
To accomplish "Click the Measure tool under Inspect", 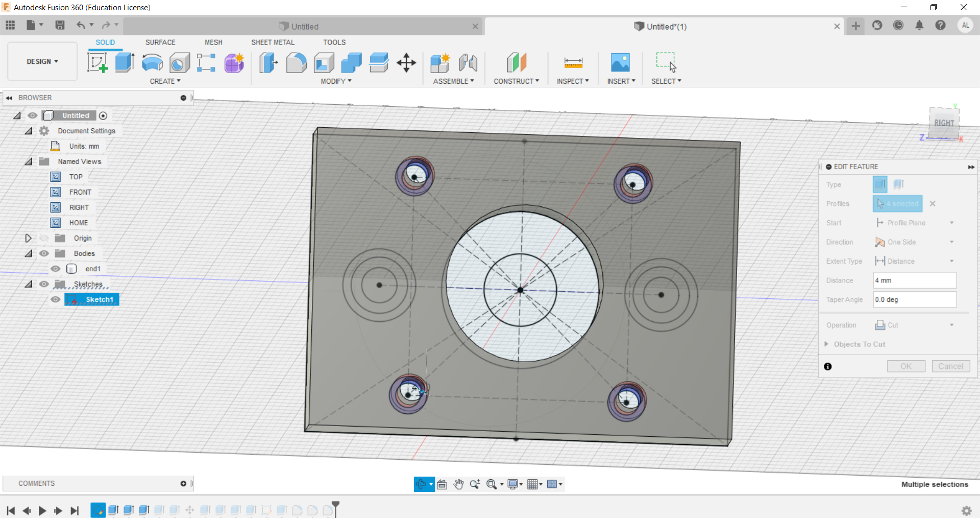I will (573, 63).
